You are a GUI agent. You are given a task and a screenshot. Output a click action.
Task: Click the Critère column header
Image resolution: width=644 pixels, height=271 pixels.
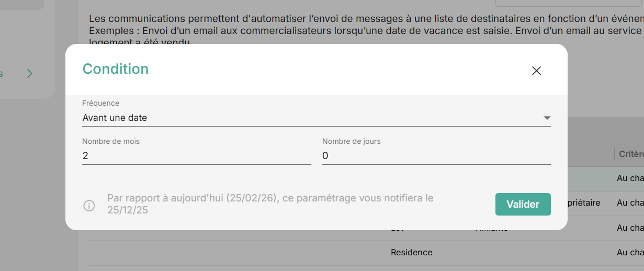(631, 154)
